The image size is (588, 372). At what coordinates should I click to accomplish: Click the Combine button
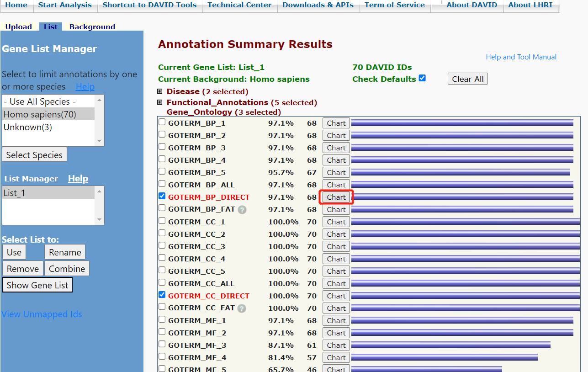[67, 269]
